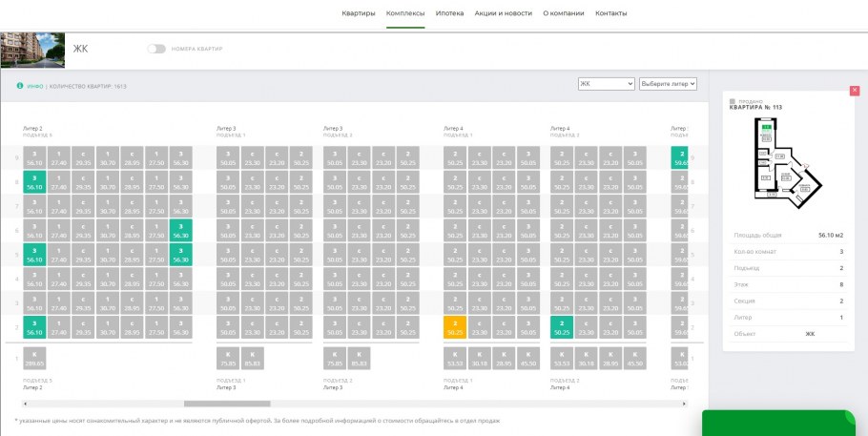Switch to the Комплексы tab
Viewport: 868px width, 436px height.
(x=405, y=13)
